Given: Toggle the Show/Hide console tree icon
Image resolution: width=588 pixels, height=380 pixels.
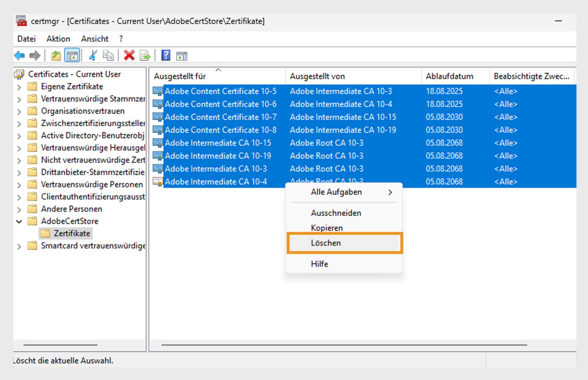Looking at the screenshot, I should [72, 55].
